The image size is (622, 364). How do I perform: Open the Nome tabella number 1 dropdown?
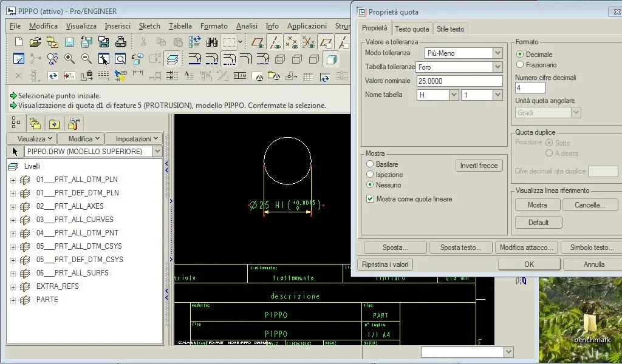click(498, 95)
